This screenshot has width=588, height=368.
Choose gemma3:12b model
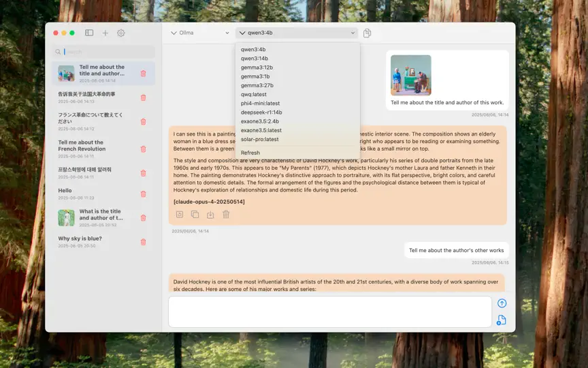pyautogui.click(x=298, y=67)
